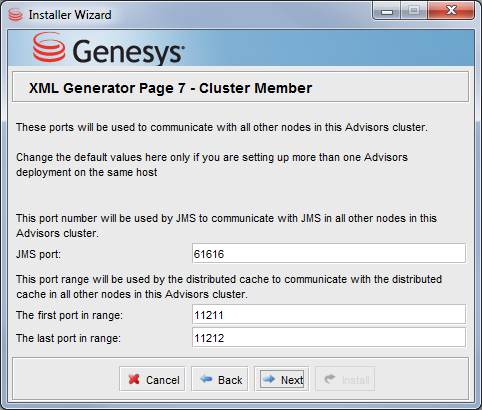Click the "JMS port:" label

click(38, 254)
